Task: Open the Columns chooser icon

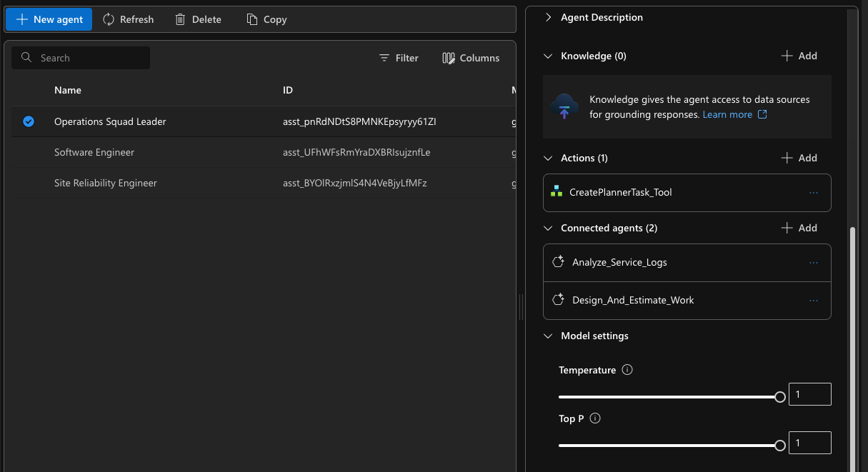Action: point(449,58)
